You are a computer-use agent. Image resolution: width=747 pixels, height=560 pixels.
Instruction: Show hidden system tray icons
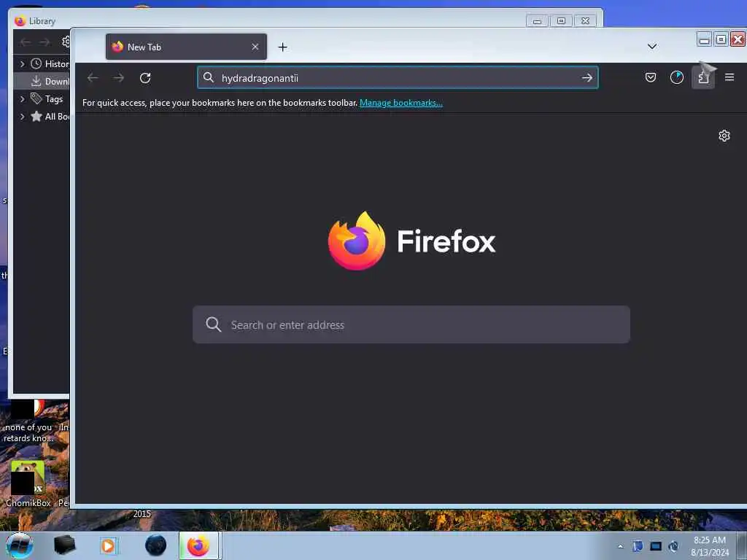coord(620,546)
